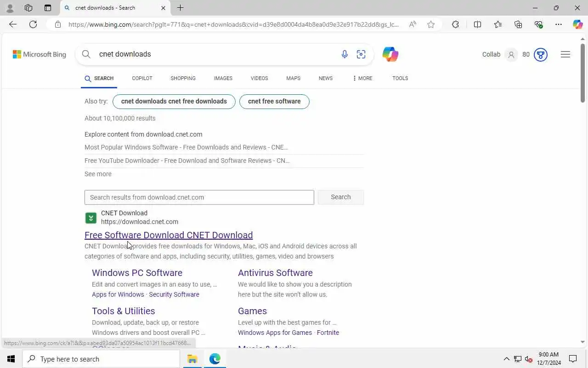The image size is (588, 368).
Task: Open the colorful Copilot icon beside search
Action: click(x=390, y=54)
